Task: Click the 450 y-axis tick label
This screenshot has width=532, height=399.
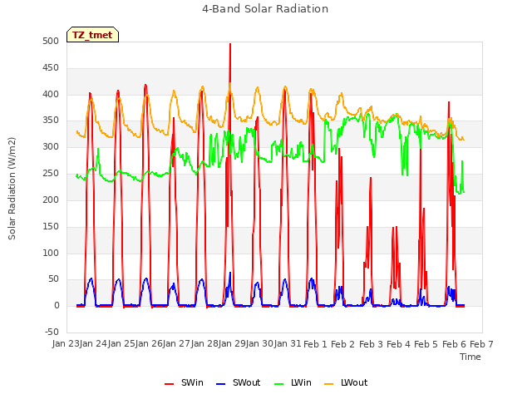Action: 51,67
